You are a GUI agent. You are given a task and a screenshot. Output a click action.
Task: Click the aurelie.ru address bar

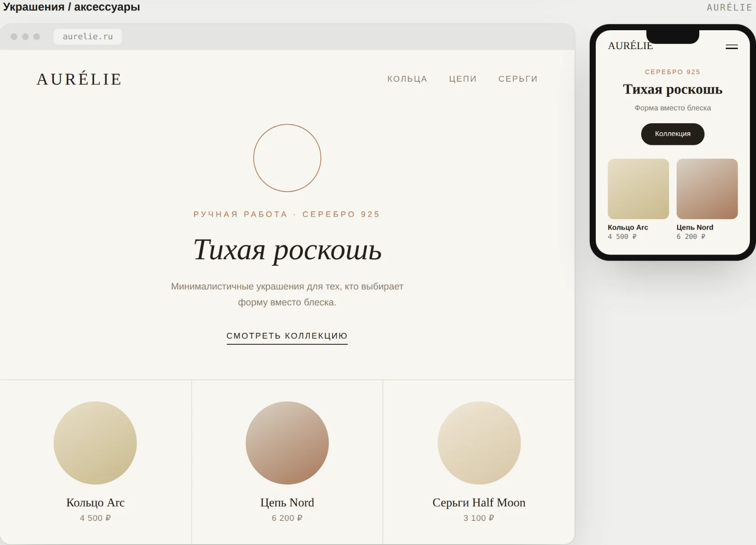coord(88,36)
